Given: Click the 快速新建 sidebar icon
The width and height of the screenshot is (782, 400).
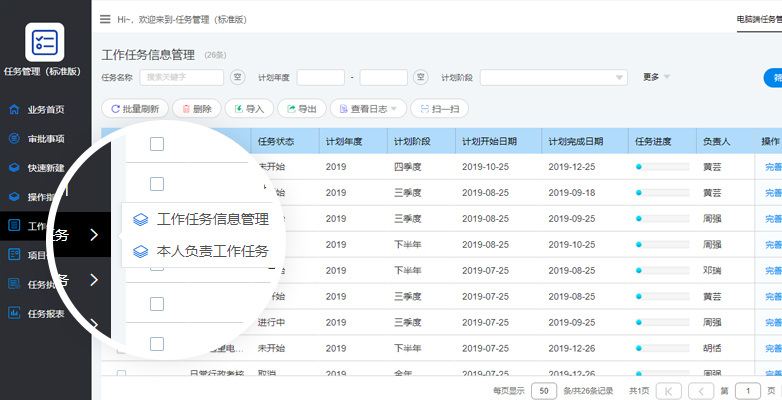Looking at the screenshot, I should coord(14,168).
